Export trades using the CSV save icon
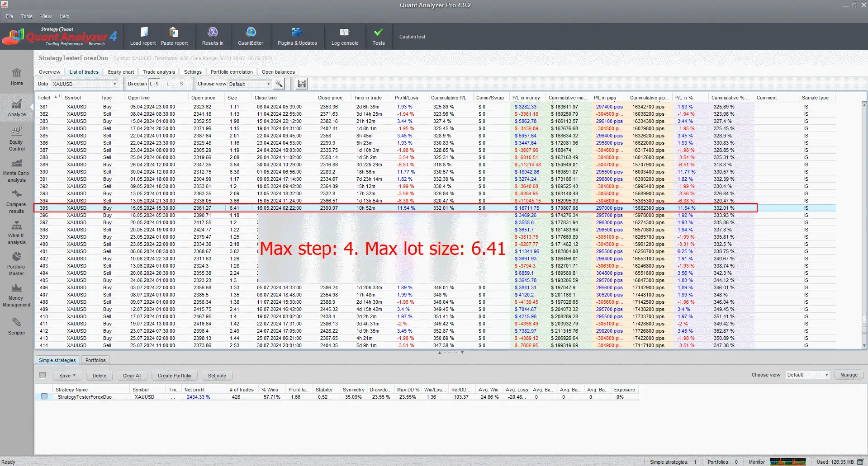The height and width of the screenshot is (466, 868). click(x=301, y=84)
